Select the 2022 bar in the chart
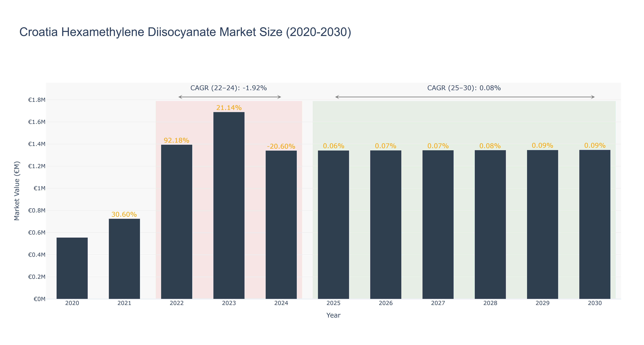Viewport: 644px width, 345px height. click(177, 222)
